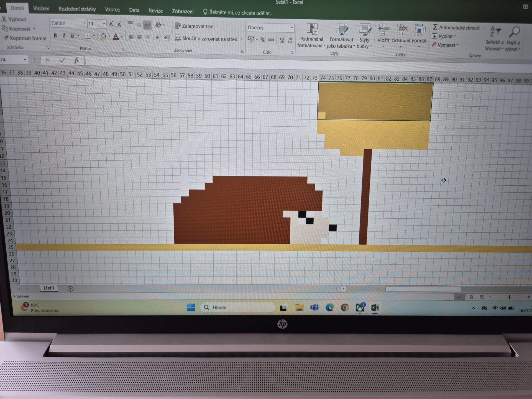Increase decimal places icon
Screen dimensions: 532x399
pos(282,40)
